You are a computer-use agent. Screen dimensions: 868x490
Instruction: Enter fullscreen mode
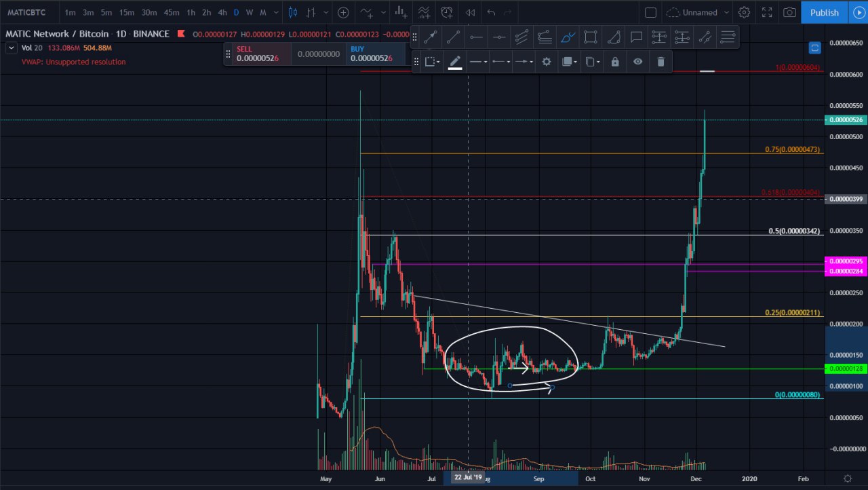[x=767, y=12]
